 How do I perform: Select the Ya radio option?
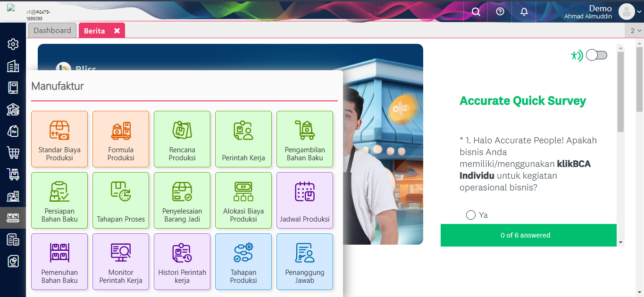pyautogui.click(x=470, y=215)
